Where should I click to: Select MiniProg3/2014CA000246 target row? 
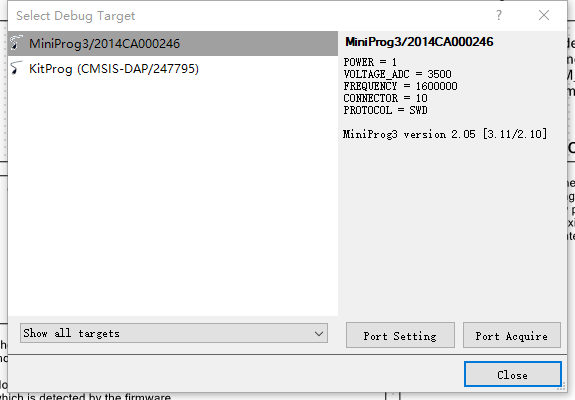(x=173, y=44)
